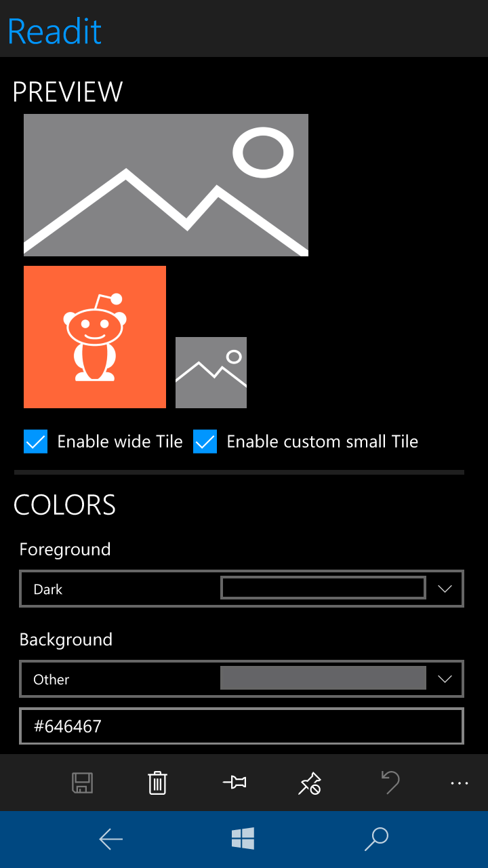This screenshot has height=868, width=488.
Task: Select the wide tile image preview
Action: 166,185
